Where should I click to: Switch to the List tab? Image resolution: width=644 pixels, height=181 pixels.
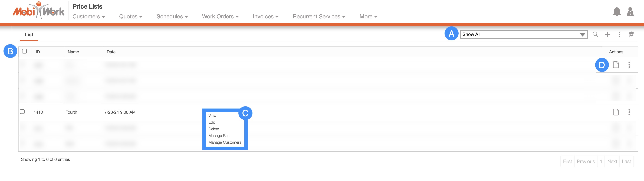[29, 35]
